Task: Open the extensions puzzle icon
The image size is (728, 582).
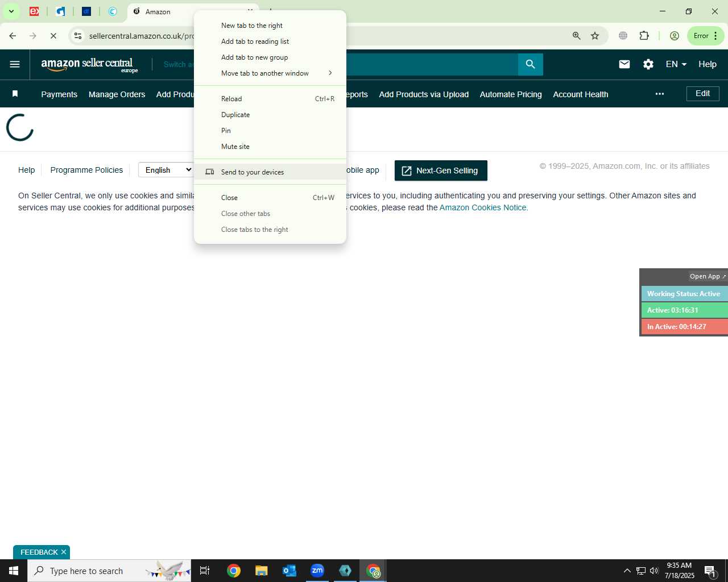Action: [x=644, y=36]
